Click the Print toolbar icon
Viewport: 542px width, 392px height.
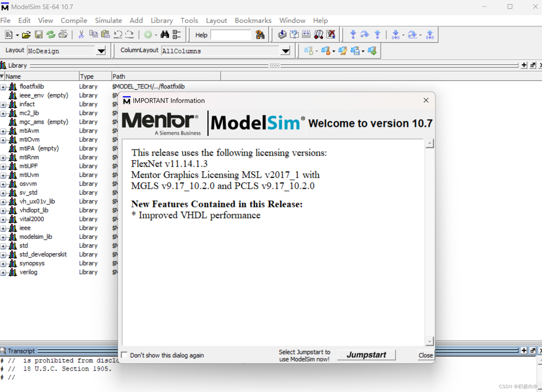(63, 35)
